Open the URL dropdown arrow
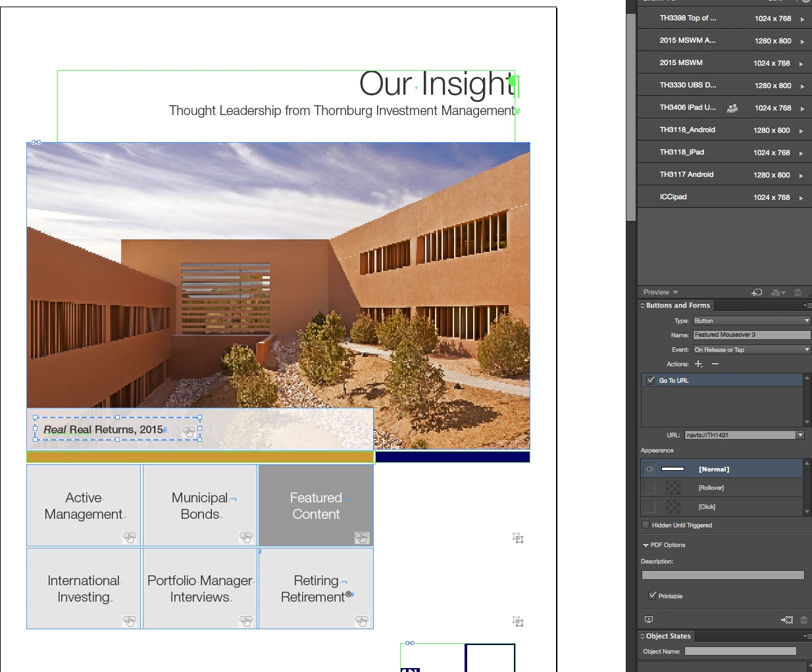The height and width of the screenshot is (672, 812). (x=800, y=435)
